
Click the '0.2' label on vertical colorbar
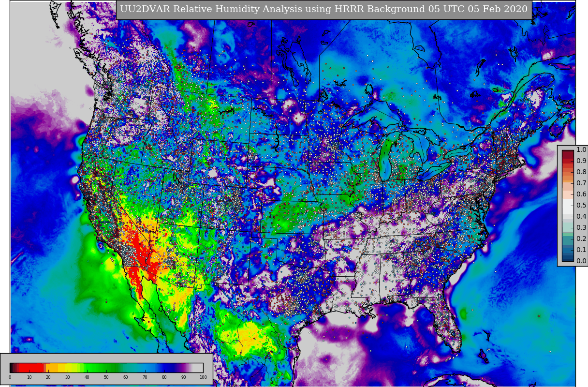click(581, 239)
